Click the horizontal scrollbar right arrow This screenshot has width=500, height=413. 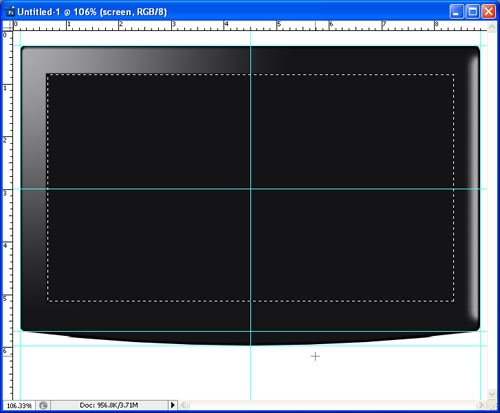tap(480, 405)
